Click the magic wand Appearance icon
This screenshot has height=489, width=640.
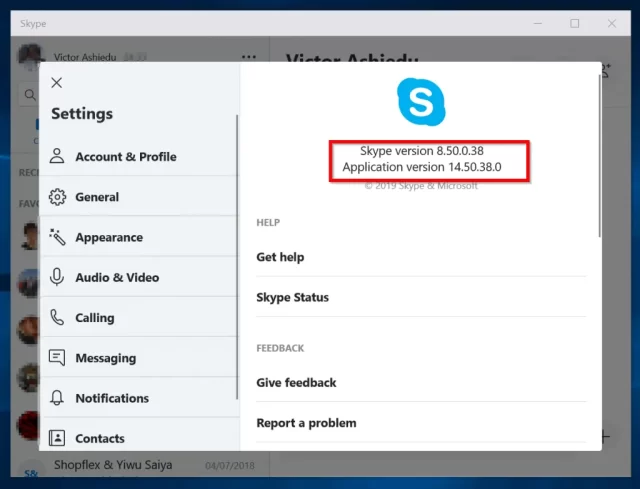pyautogui.click(x=57, y=237)
